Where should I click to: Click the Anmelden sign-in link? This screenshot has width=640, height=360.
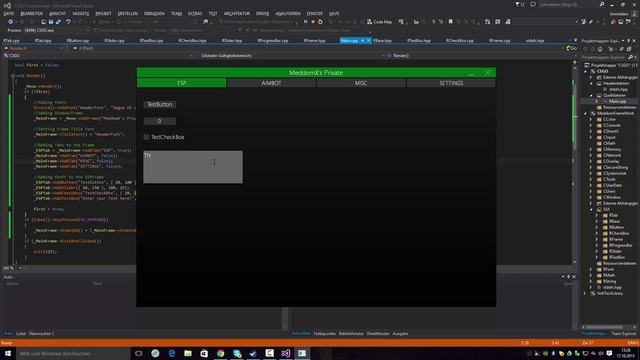[x=619, y=13]
